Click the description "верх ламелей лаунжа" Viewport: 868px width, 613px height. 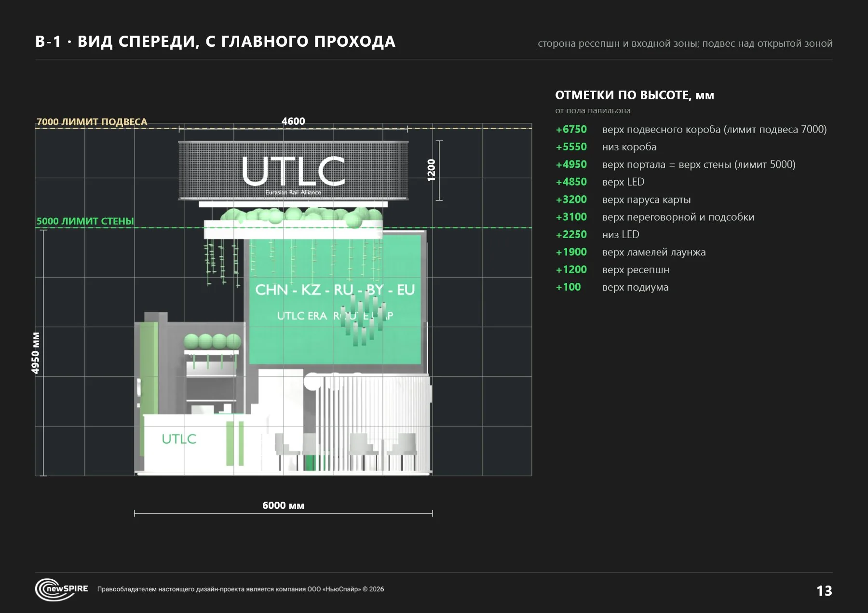pos(654,252)
